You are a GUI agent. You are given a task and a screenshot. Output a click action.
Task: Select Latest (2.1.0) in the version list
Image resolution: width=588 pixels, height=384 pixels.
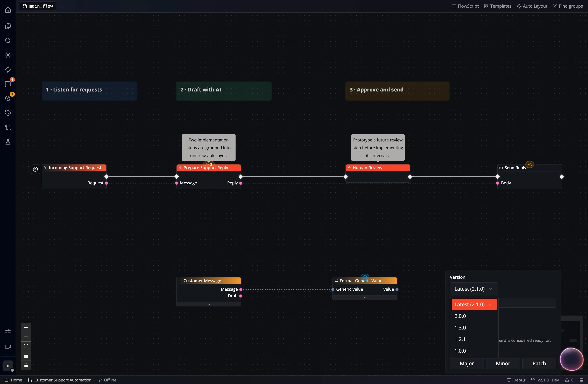coord(474,304)
